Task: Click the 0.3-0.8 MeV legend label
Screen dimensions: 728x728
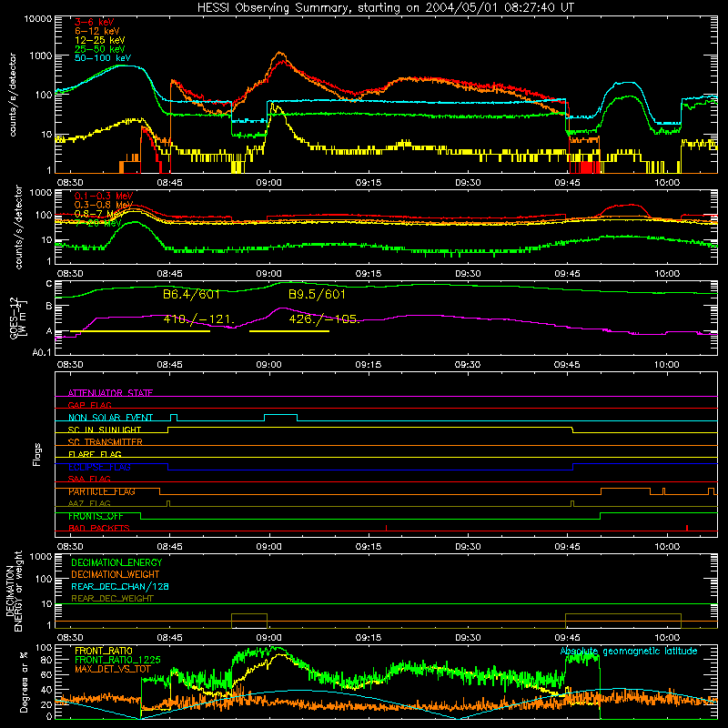Action: click(x=104, y=205)
